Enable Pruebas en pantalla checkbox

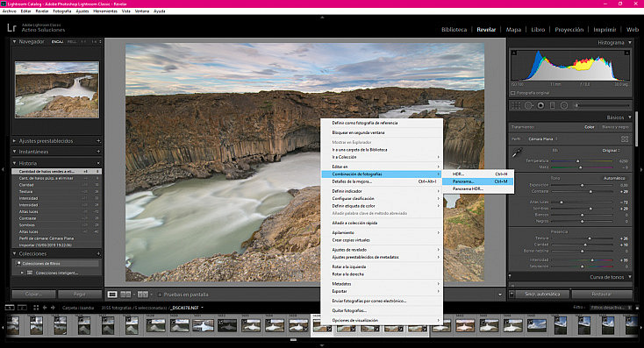(161, 295)
